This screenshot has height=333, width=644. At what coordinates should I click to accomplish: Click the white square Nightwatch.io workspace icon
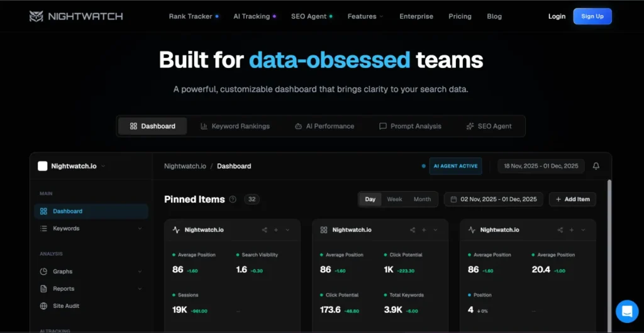coord(42,166)
